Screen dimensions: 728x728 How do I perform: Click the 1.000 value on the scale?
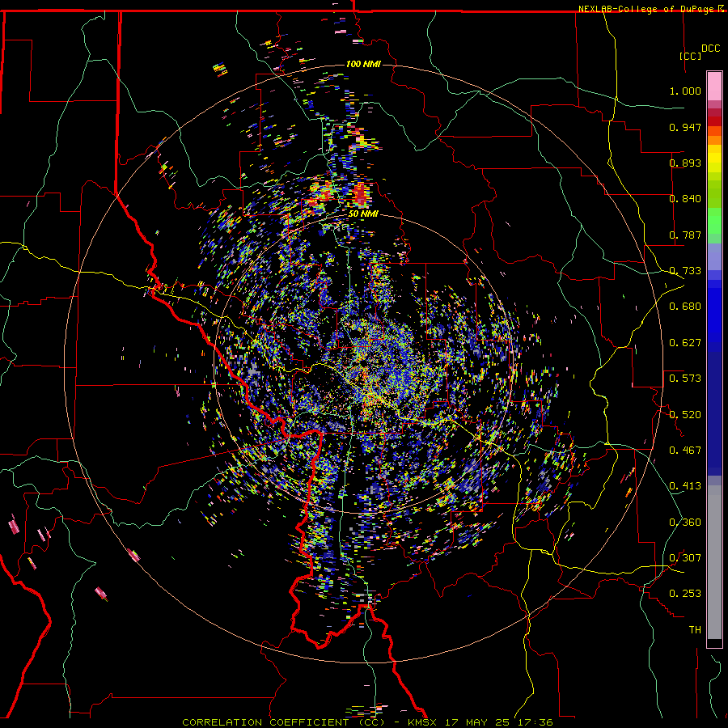[685, 91]
